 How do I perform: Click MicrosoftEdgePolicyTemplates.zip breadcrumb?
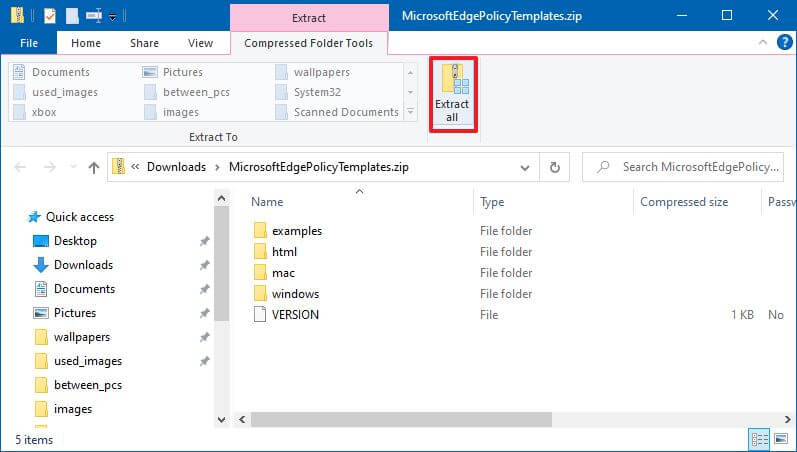319,167
